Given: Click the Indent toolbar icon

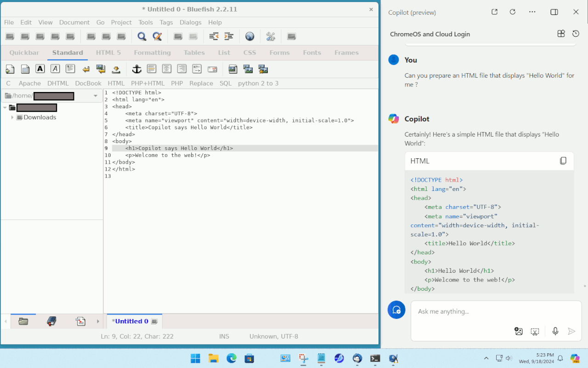Looking at the screenshot, I should (229, 36).
